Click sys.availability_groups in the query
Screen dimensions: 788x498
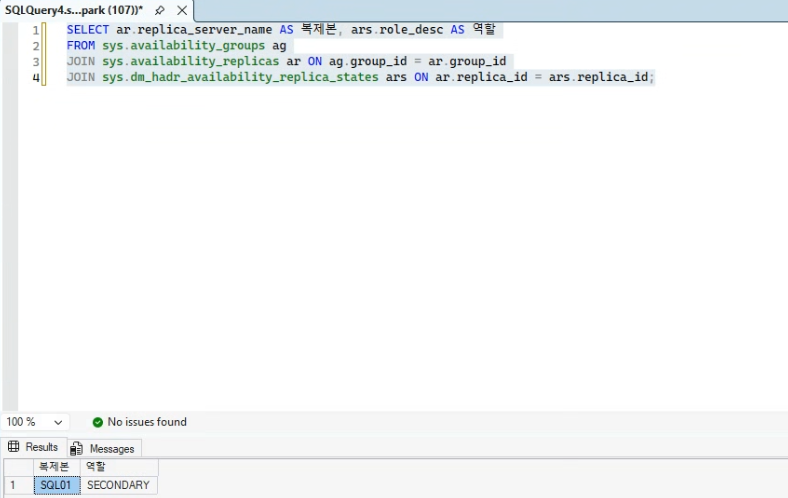pyautogui.click(x=183, y=46)
